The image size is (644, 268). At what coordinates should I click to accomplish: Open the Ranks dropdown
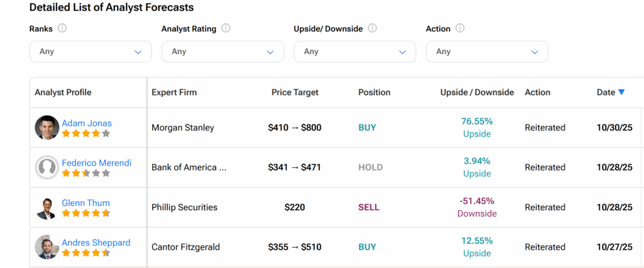click(91, 52)
